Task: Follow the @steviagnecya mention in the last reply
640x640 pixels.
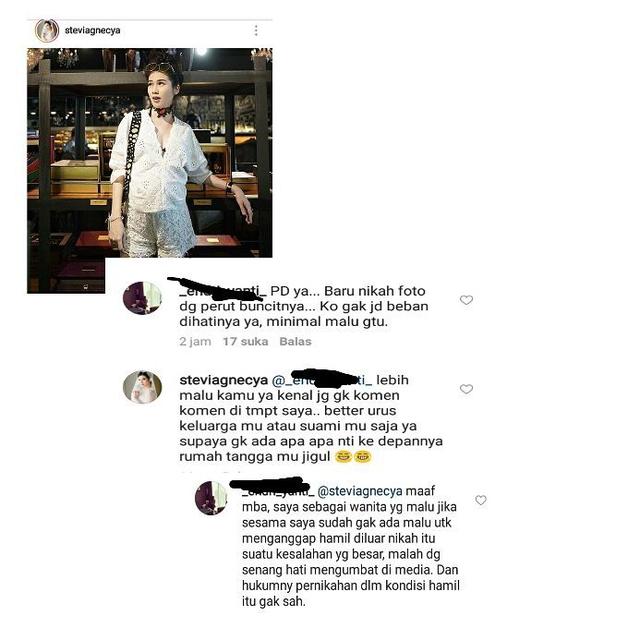Action: click(x=360, y=491)
